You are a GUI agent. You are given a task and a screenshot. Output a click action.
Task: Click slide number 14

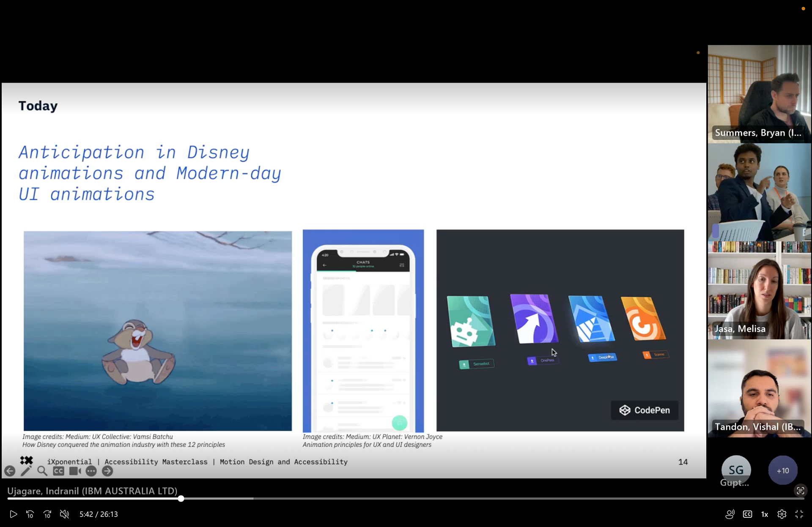pos(683,462)
